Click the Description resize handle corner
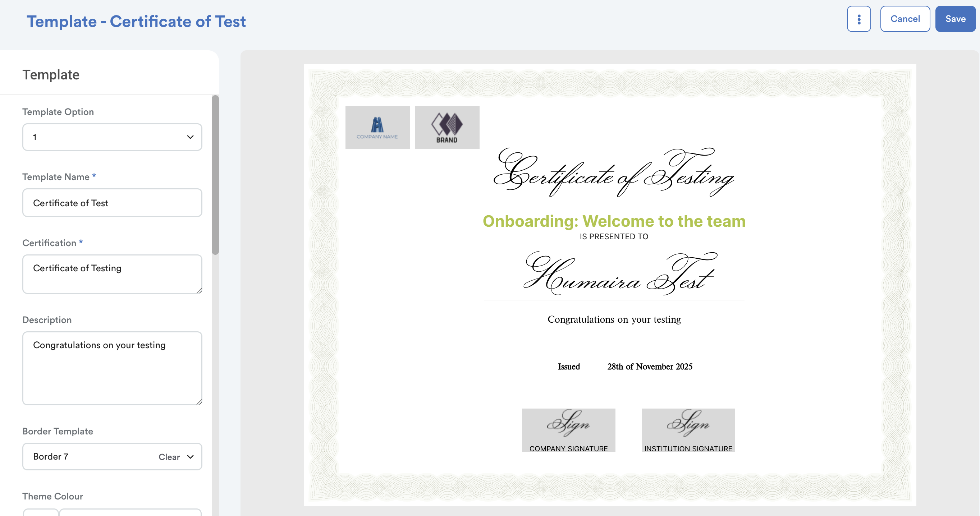This screenshot has width=980, height=516. (199, 402)
